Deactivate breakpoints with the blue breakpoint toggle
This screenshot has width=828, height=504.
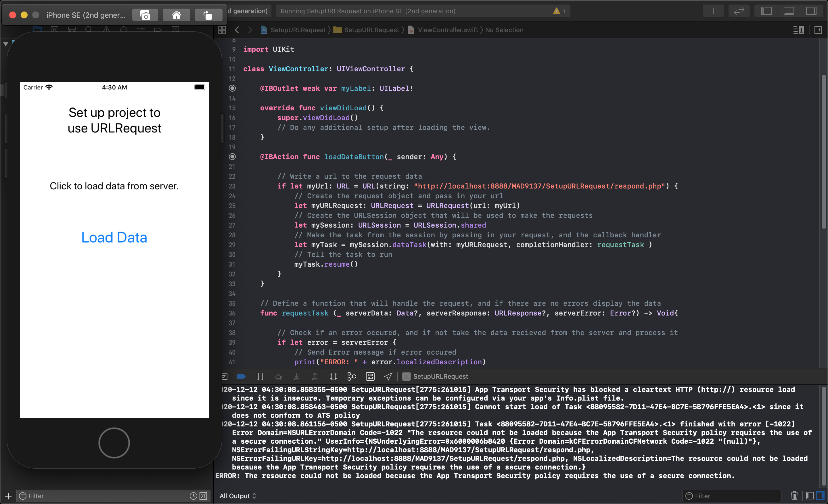[241, 376]
